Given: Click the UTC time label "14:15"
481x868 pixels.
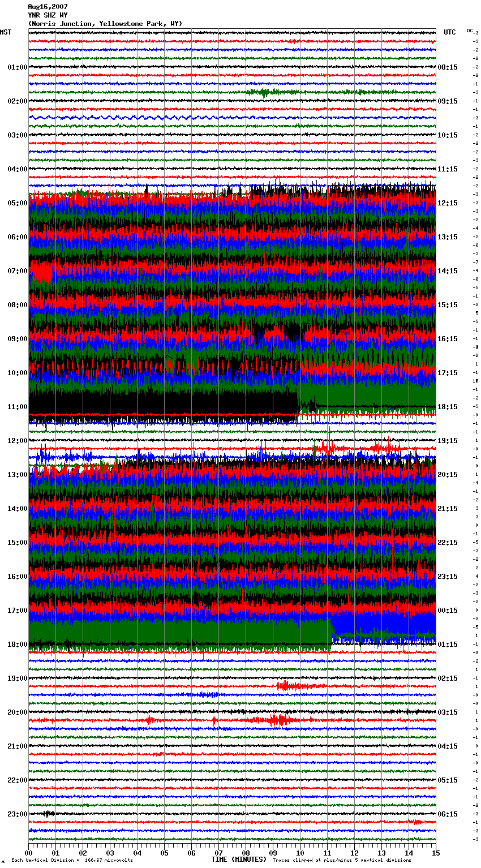Looking at the screenshot, I should (x=448, y=271).
